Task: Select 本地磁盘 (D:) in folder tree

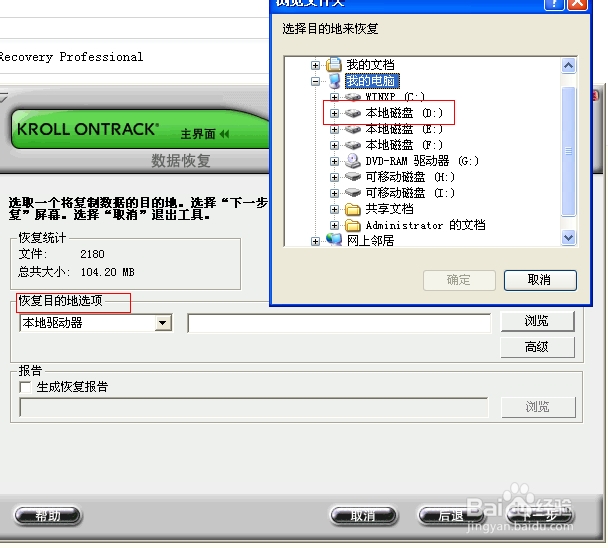Action: pyautogui.click(x=404, y=113)
